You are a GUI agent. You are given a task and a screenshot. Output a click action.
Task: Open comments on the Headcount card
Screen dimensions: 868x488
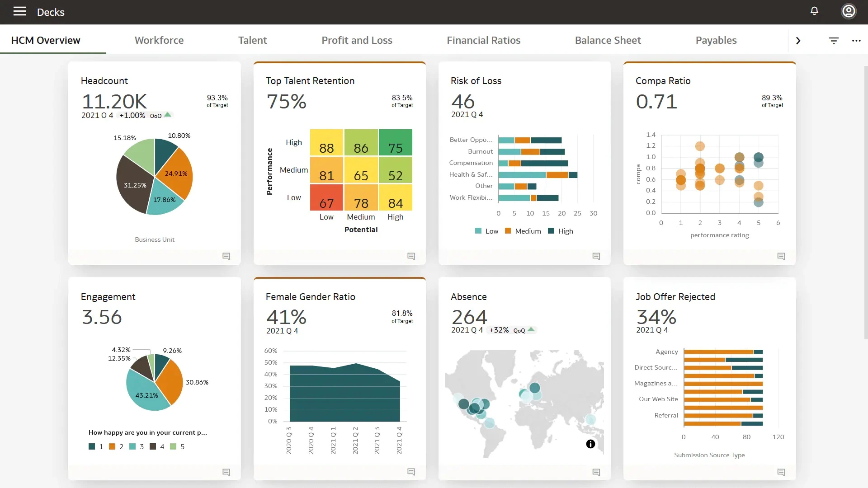pos(226,256)
